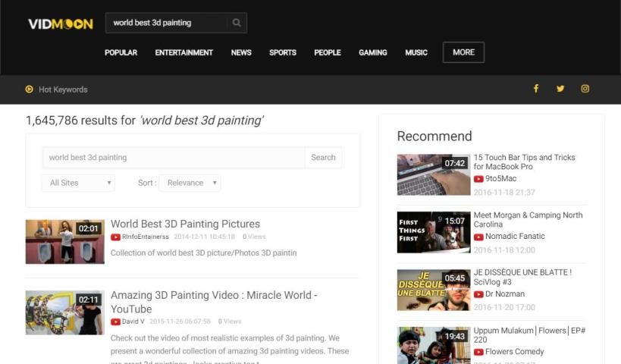
Task: Click the header search text field
Action: (167, 23)
